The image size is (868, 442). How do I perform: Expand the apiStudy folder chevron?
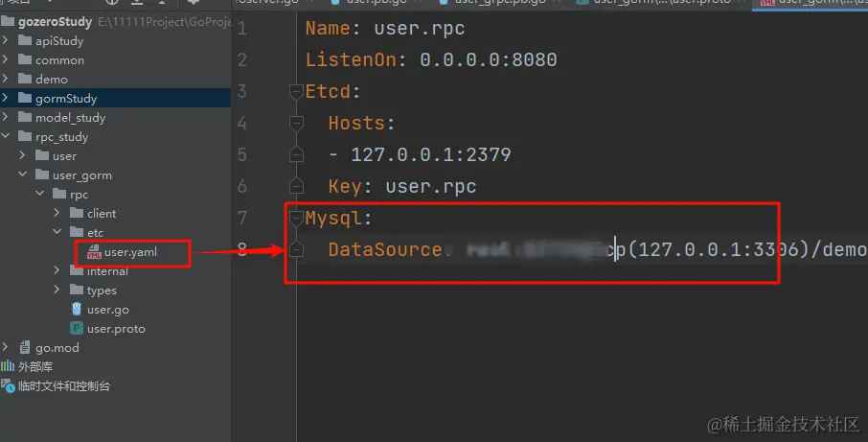[6, 40]
